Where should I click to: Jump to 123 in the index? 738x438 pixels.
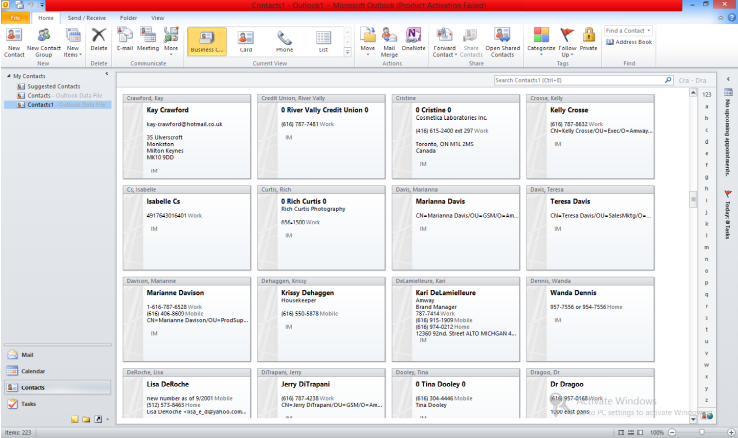[706, 95]
